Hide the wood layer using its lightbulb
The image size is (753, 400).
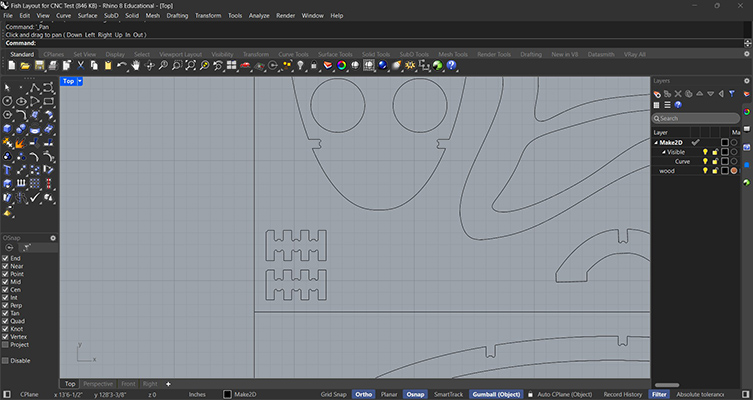[x=705, y=171]
